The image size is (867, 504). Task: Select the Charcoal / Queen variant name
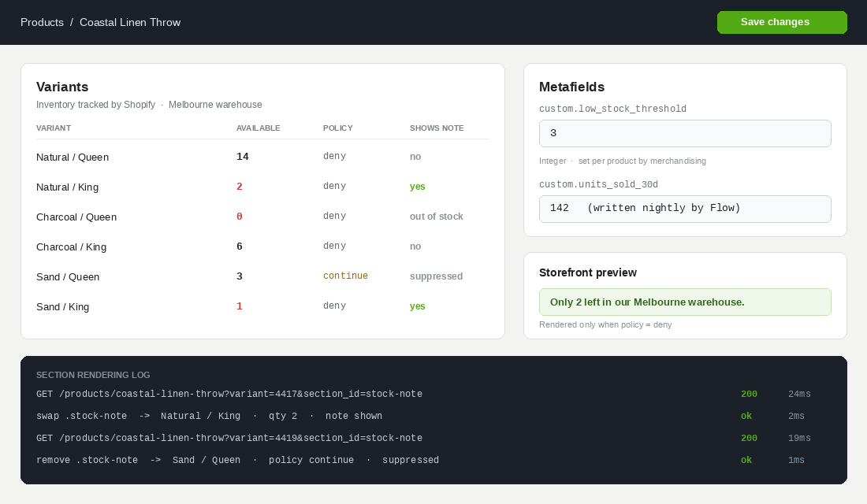[x=76, y=217]
